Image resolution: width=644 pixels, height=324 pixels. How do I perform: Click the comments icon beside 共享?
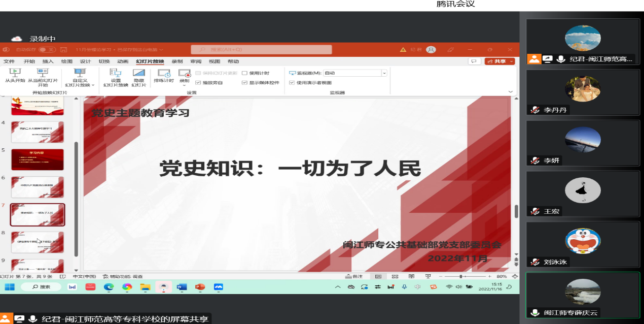(474, 61)
